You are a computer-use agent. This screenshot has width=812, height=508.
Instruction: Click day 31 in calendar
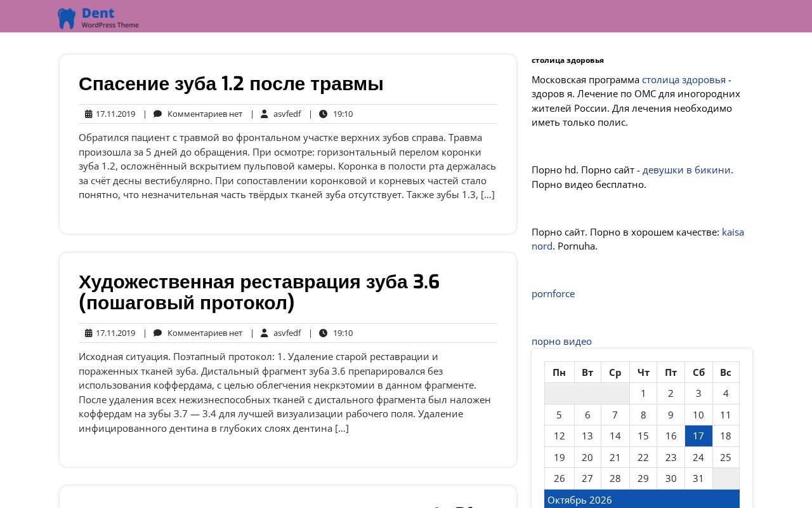[698, 479]
